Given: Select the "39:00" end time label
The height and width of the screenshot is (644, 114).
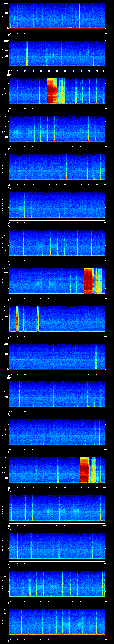Looking at the screenshot, I should pos(105,639).
